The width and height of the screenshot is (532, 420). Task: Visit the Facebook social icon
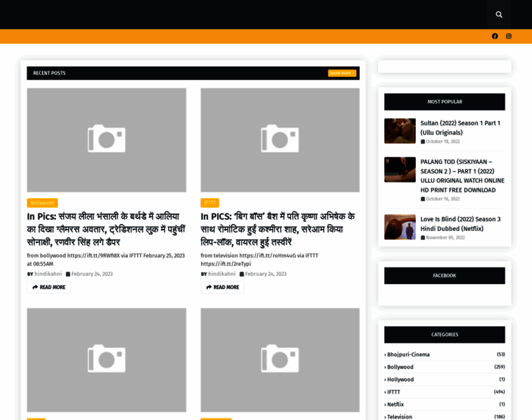click(x=495, y=36)
